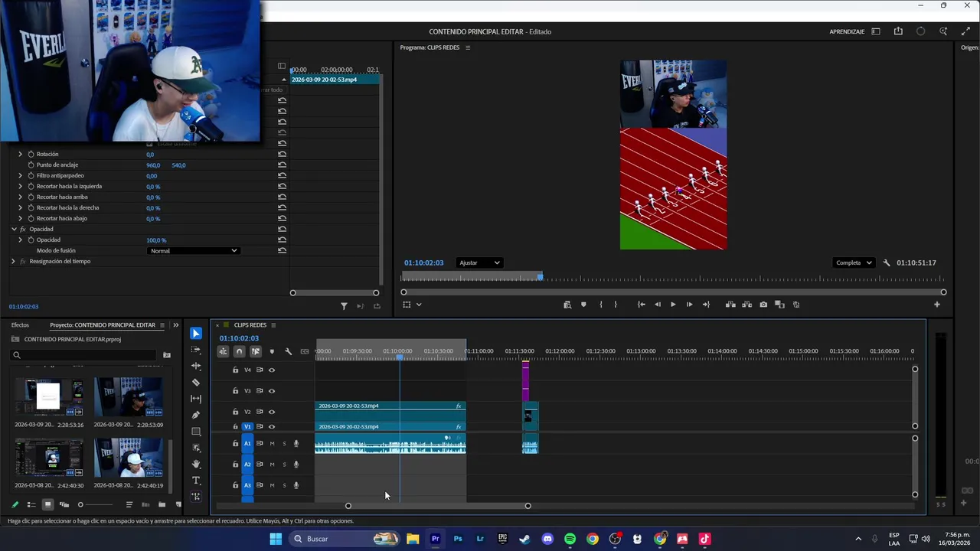Step back one frame
Image resolution: width=980 pixels, height=551 pixels.
(657, 305)
